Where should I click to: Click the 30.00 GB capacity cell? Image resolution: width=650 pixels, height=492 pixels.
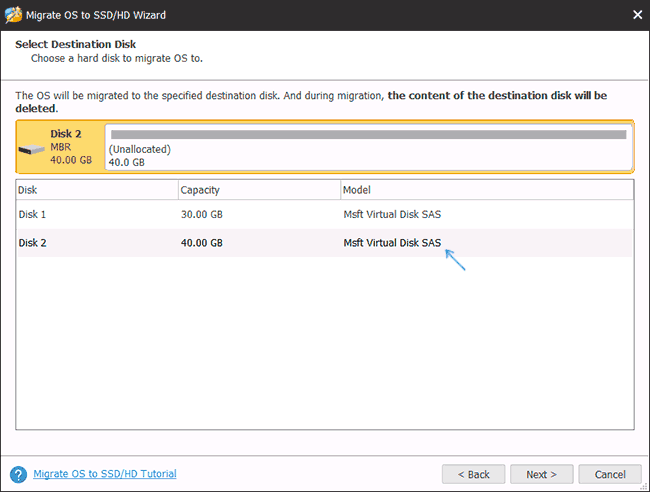tap(202, 215)
